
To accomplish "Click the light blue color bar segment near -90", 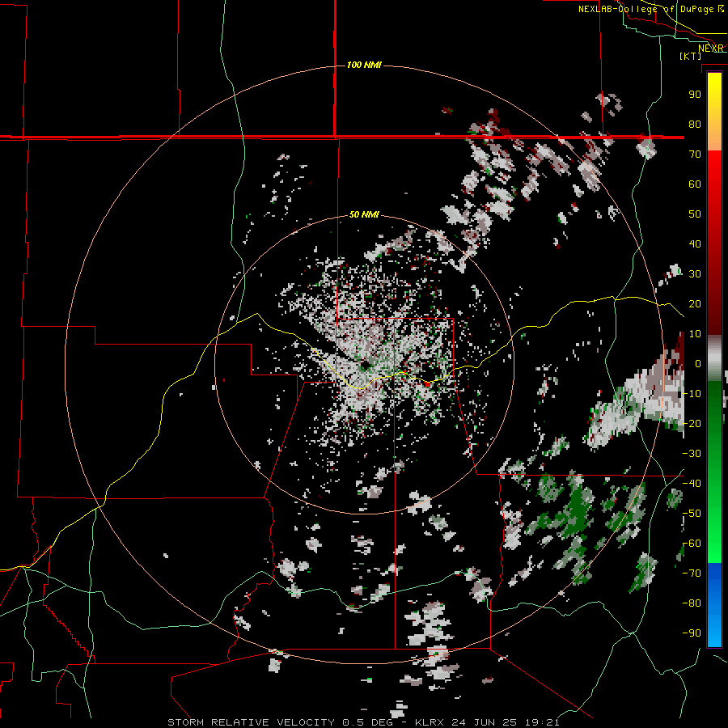I will [714, 632].
